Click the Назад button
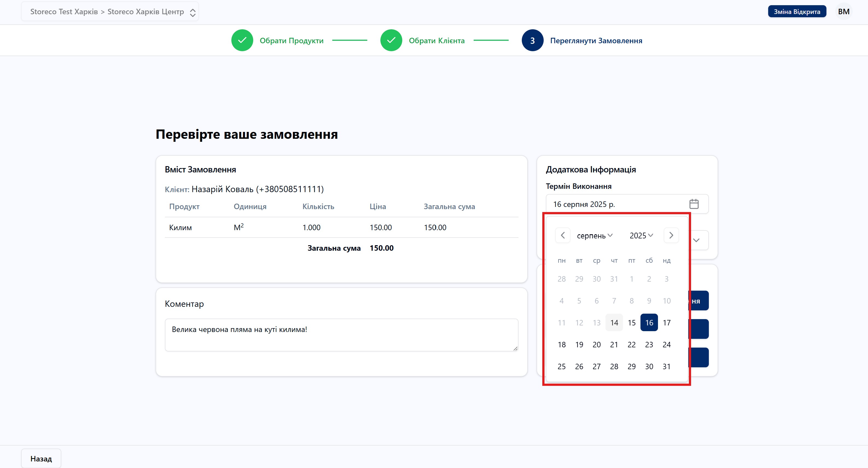868x468 pixels. point(41,458)
